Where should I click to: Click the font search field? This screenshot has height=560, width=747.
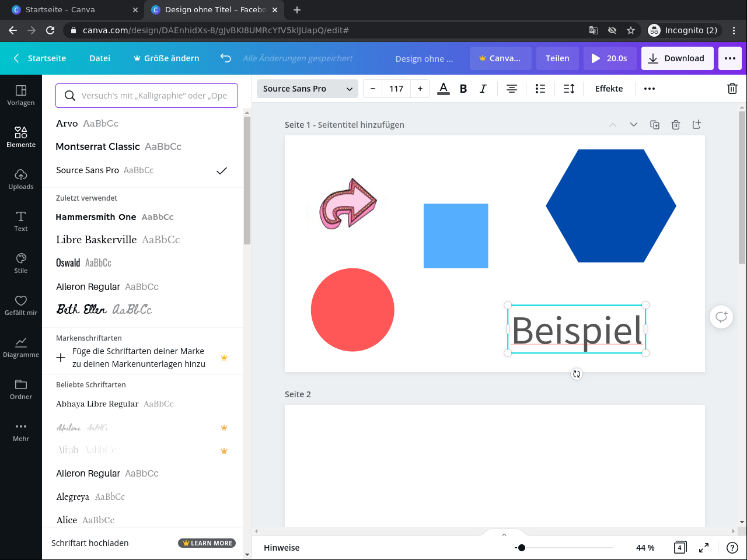(x=147, y=96)
